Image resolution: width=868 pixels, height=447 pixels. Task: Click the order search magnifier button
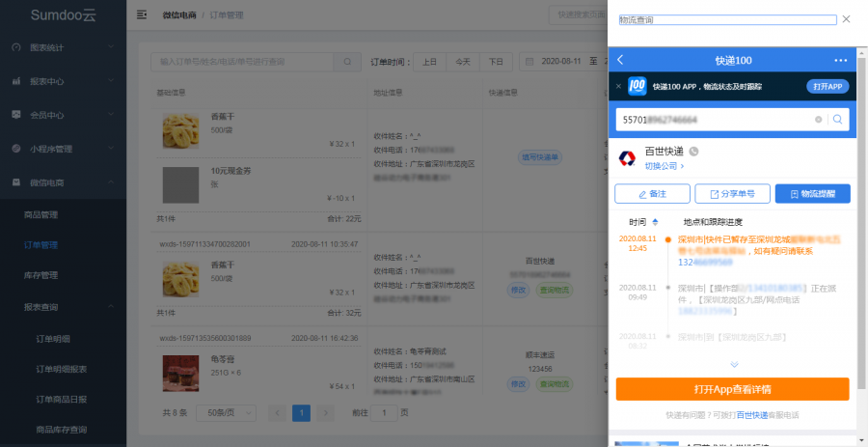point(347,62)
